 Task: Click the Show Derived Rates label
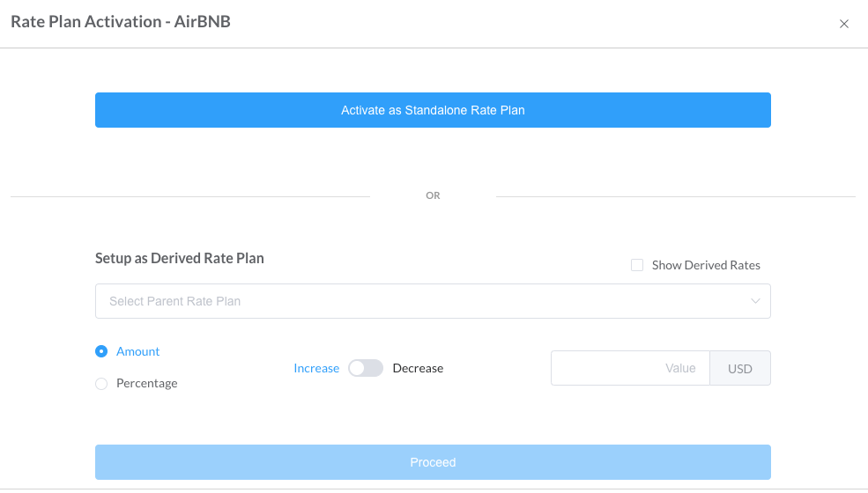706,265
